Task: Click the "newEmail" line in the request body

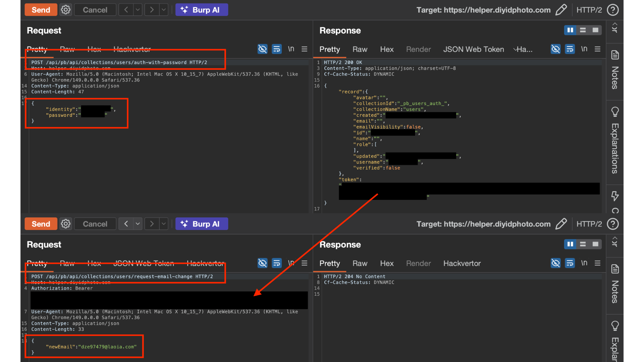Action: (91, 347)
